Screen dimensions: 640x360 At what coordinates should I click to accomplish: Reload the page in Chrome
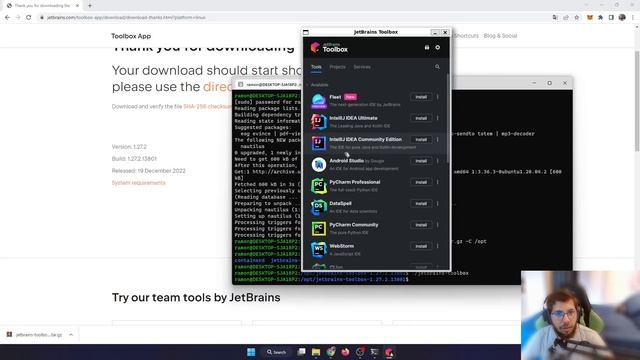[x=29, y=18]
